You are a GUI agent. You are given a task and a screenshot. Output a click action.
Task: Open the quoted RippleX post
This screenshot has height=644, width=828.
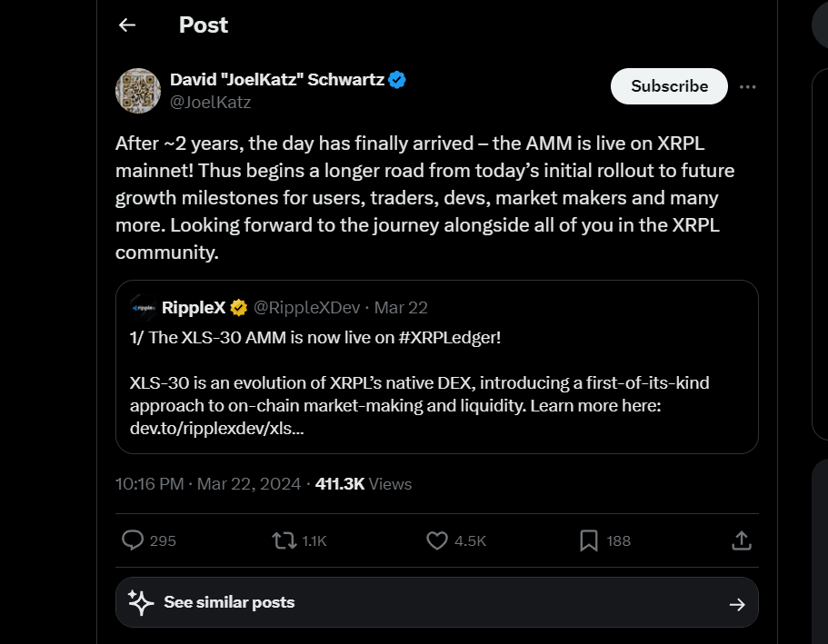(x=436, y=381)
